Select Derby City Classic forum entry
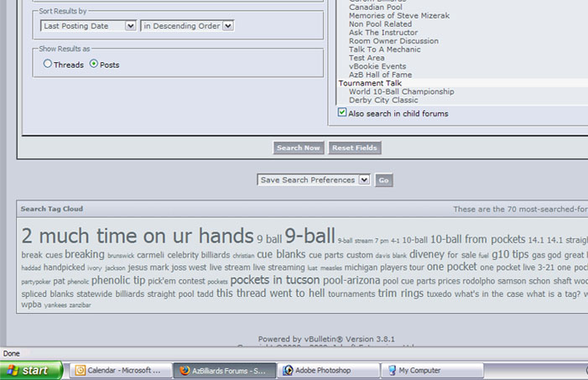This screenshot has width=588, height=380. (x=383, y=100)
